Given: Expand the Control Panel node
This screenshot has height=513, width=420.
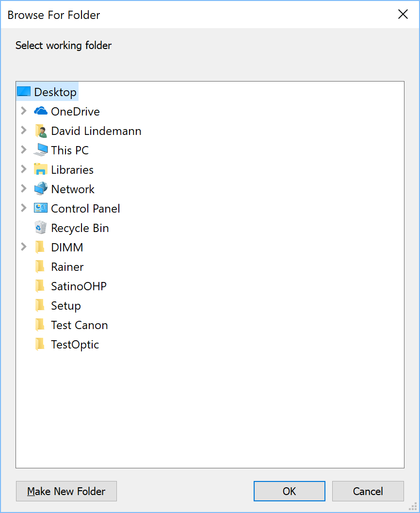Looking at the screenshot, I should point(24,208).
